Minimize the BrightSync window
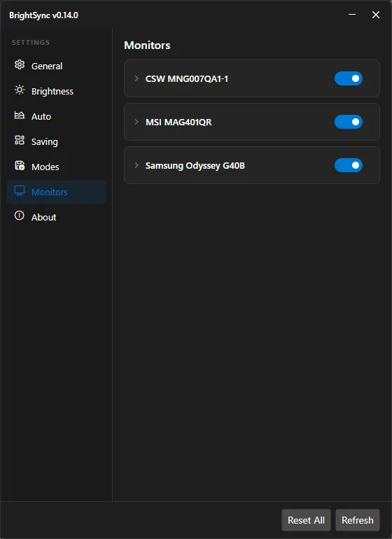 (352, 15)
